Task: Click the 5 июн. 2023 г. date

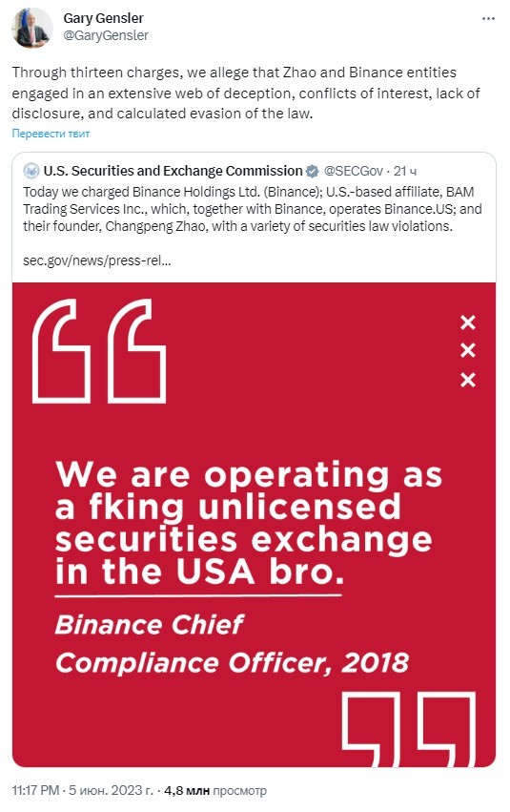Action: [x=111, y=790]
